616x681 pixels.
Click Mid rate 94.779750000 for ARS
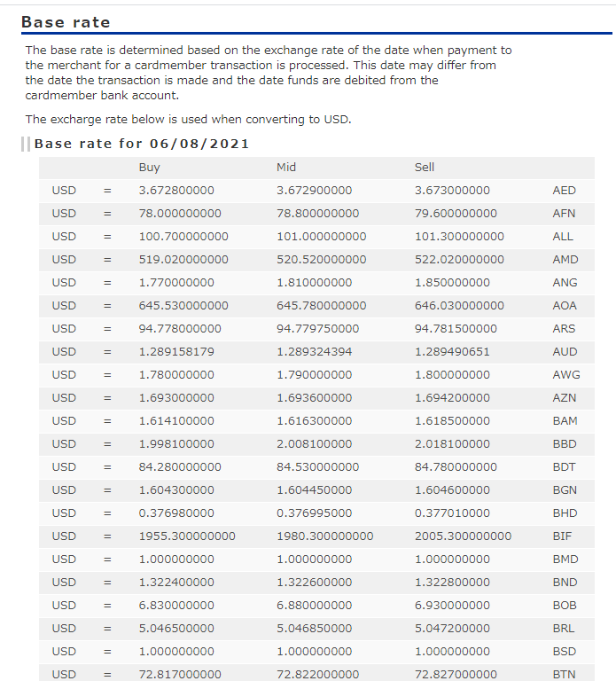[318, 328]
